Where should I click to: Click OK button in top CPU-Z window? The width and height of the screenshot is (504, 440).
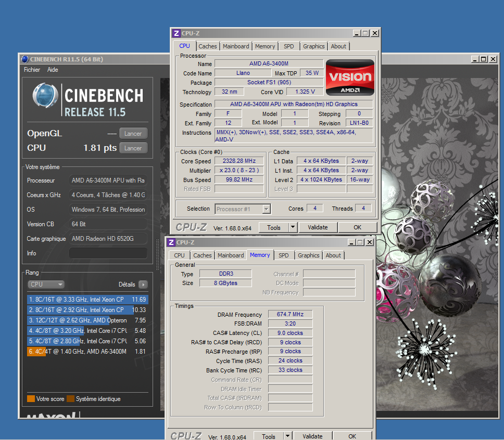[357, 227]
